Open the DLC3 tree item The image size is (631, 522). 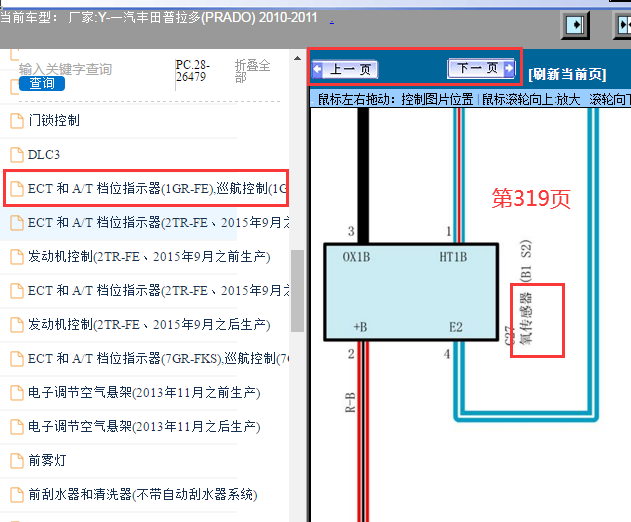pyautogui.click(x=43, y=155)
